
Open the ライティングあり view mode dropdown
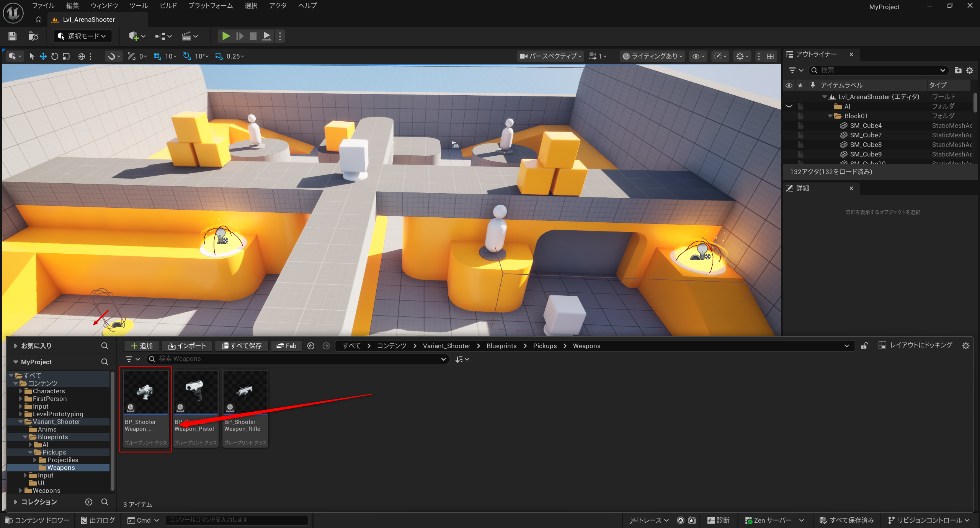(x=653, y=56)
